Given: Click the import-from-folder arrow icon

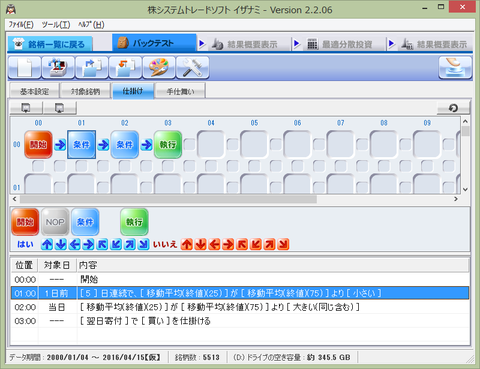Looking at the screenshot, I should (125, 68).
